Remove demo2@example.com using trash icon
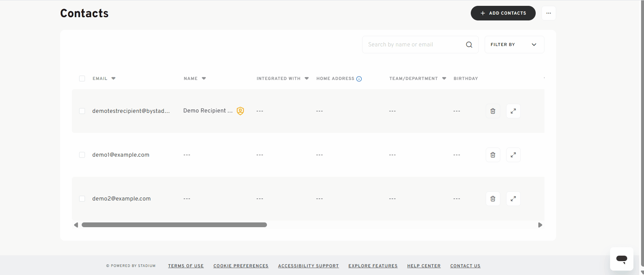The width and height of the screenshot is (644, 275). pos(493,199)
